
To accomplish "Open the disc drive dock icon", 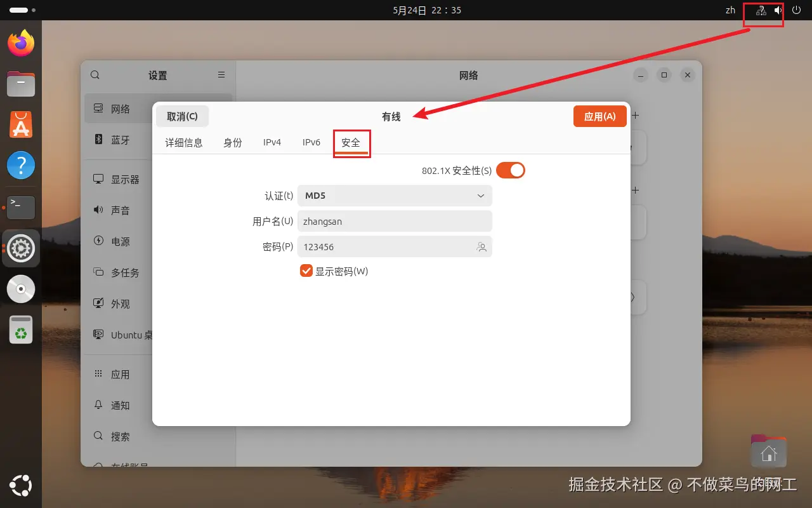I will tap(21, 289).
